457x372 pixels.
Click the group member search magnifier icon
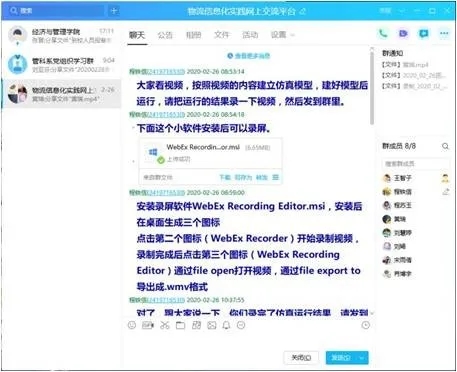pos(445,146)
